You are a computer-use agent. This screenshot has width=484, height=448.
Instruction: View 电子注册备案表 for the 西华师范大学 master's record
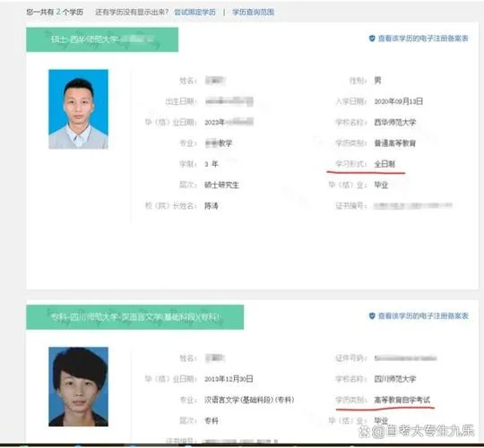coord(423,39)
